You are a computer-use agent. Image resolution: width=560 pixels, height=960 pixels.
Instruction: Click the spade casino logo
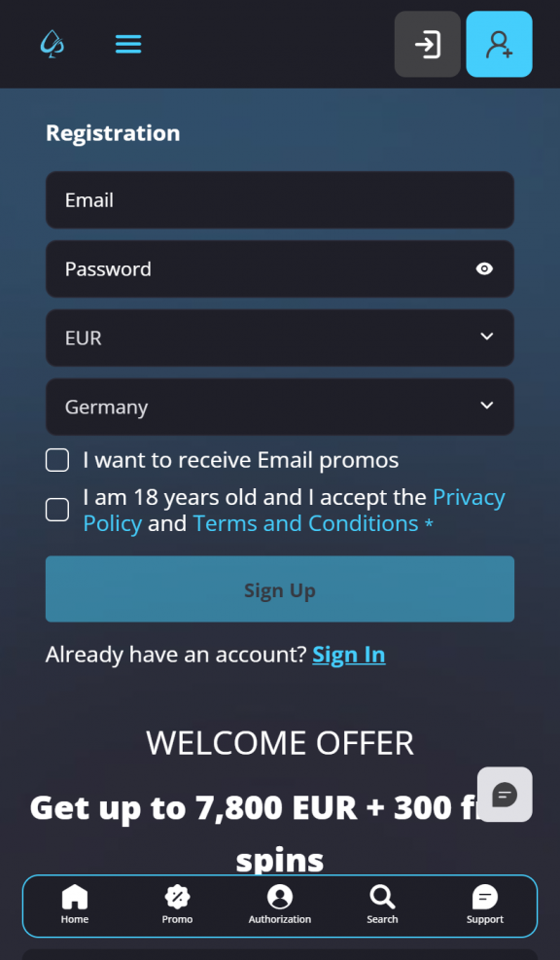coord(52,44)
